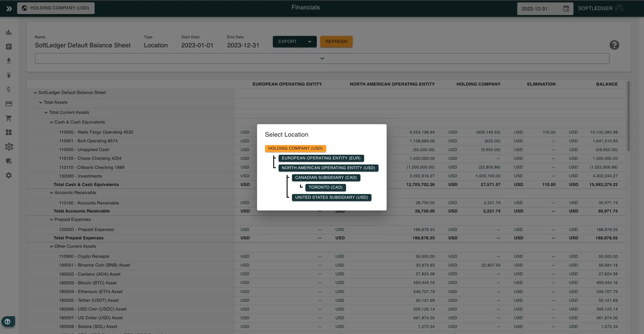644x334 pixels.
Task: Click the Holding Company (USD) location button in top bar
Action: 56,8
